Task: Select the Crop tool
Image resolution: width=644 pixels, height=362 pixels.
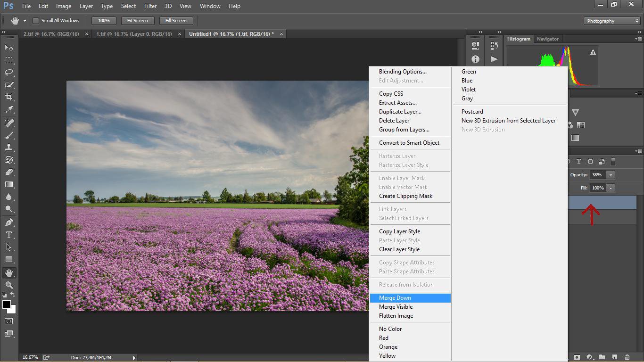Action: [9, 97]
